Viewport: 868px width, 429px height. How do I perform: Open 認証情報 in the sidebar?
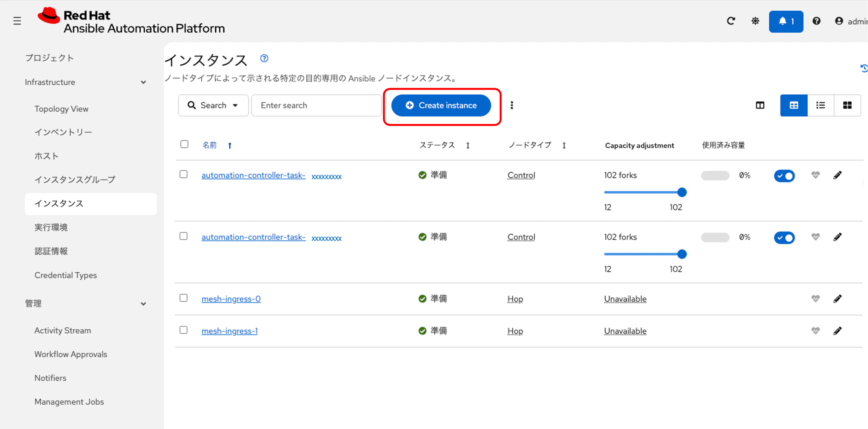(51, 251)
